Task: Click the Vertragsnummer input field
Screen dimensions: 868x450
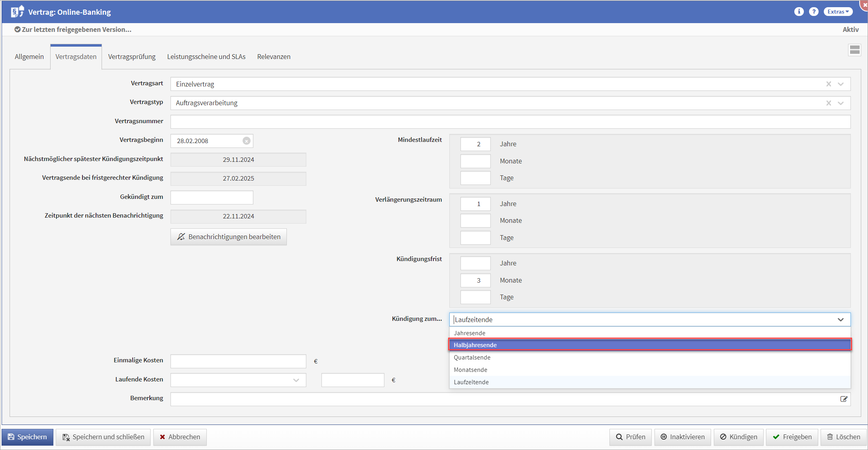Action: coord(510,122)
